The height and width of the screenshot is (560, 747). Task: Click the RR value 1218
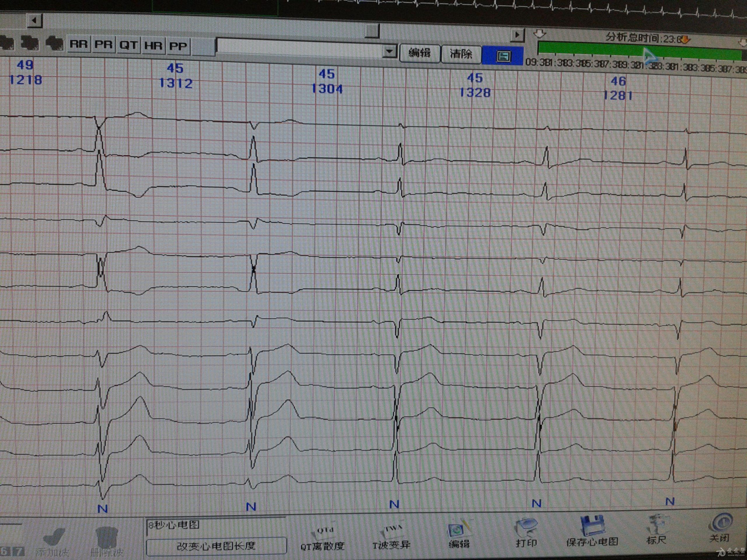pos(26,80)
